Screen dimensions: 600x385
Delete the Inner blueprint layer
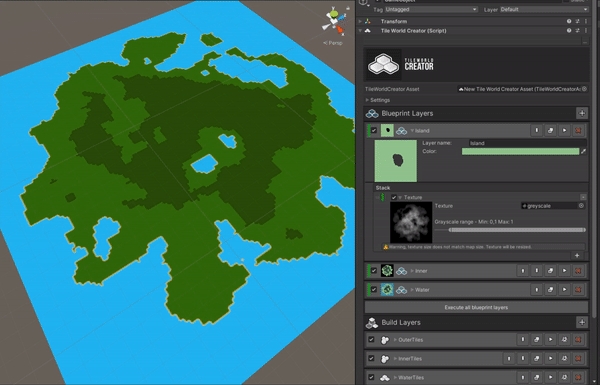point(578,271)
